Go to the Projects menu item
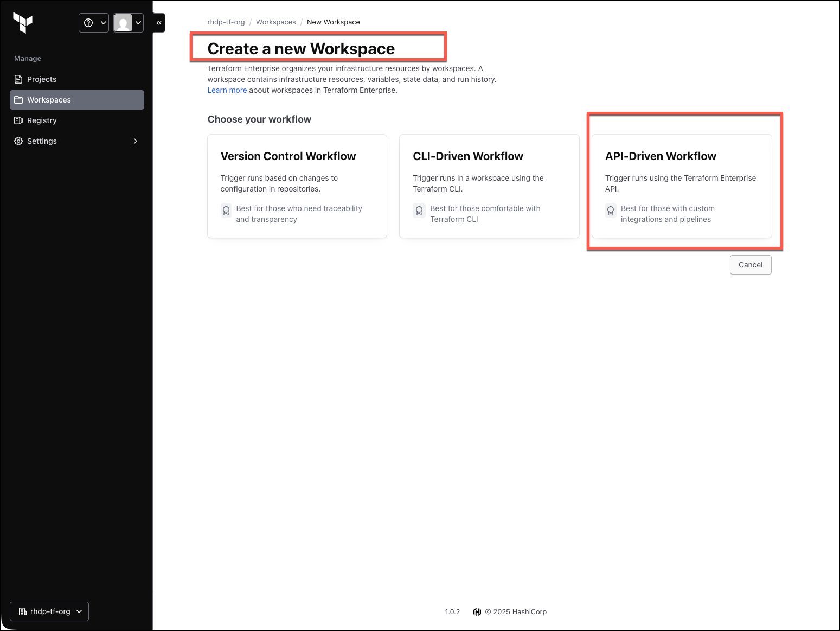Screen dimensions: 840x631 [77, 79]
